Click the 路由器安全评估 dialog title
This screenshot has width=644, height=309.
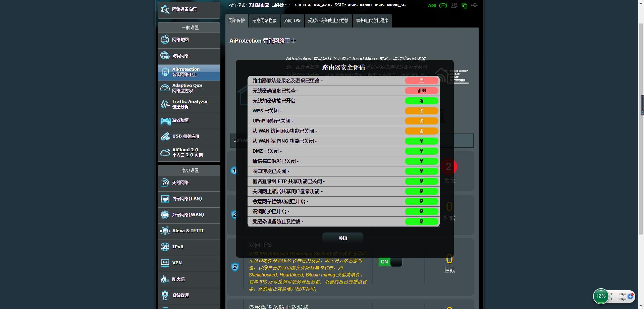click(x=343, y=67)
